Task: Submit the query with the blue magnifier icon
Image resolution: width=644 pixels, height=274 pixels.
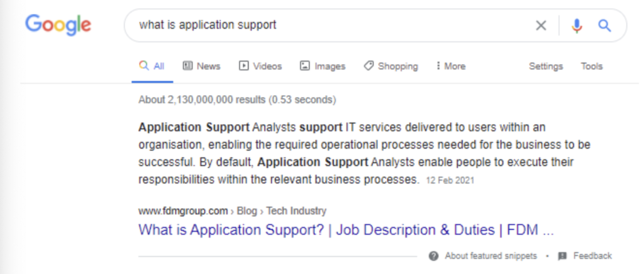Action: pyautogui.click(x=604, y=25)
